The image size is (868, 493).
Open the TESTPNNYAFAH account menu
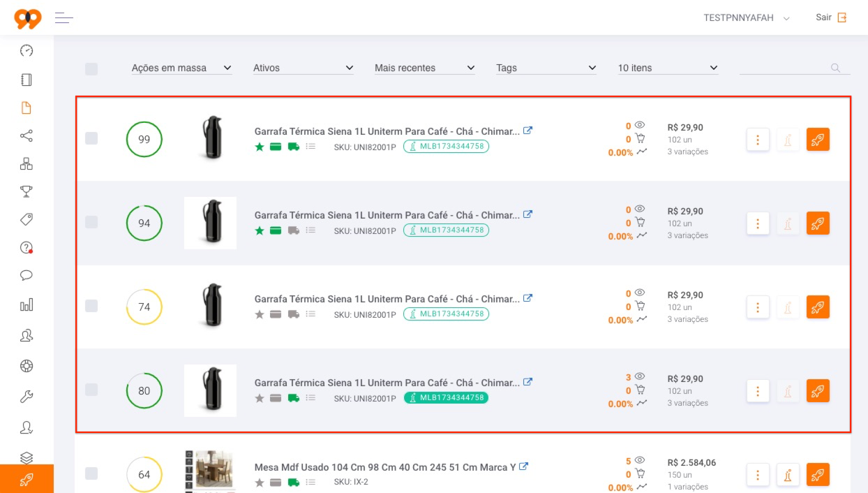tap(747, 18)
